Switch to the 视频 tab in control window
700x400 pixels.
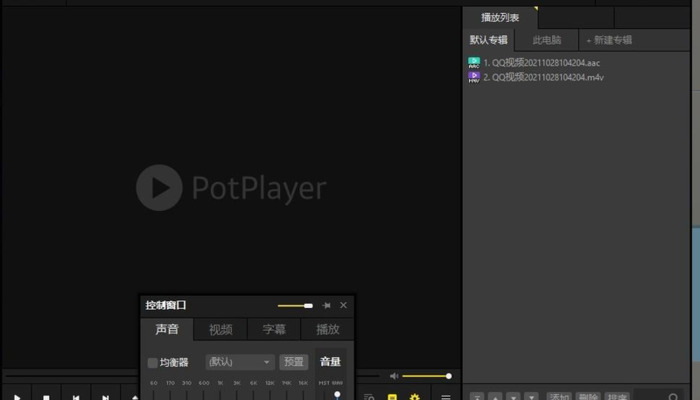[220, 330]
